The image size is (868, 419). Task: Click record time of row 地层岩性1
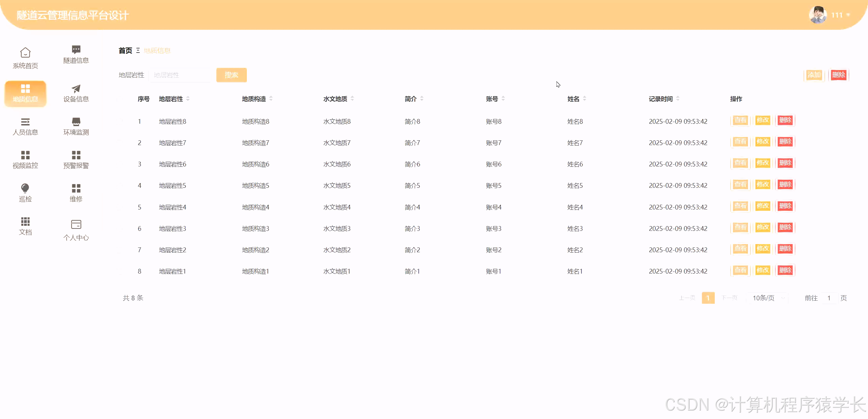(678, 272)
